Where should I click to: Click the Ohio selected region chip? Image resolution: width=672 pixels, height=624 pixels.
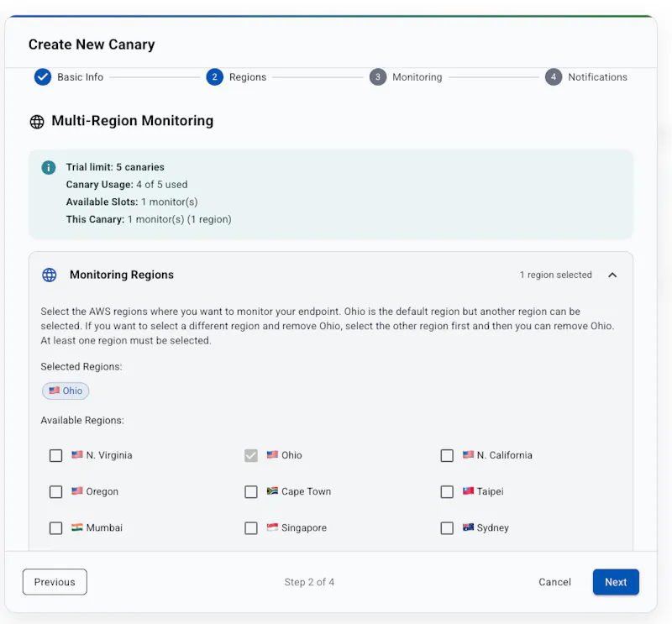click(x=66, y=391)
